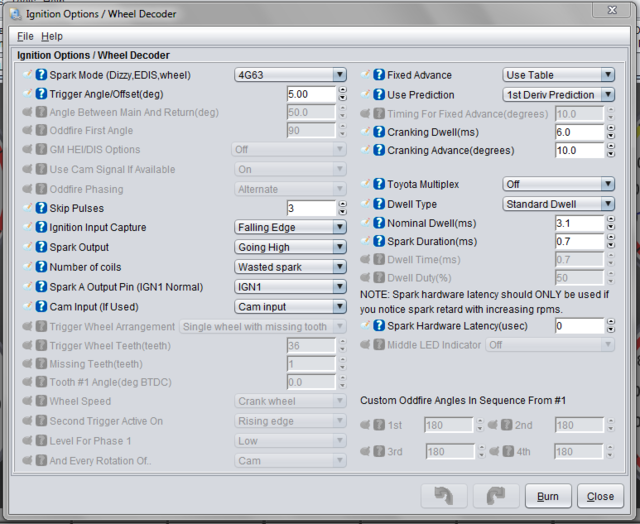Open the Spark Mode dropdown showing 4G63
This screenshot has width=640, height=524.
click(290, 75)
